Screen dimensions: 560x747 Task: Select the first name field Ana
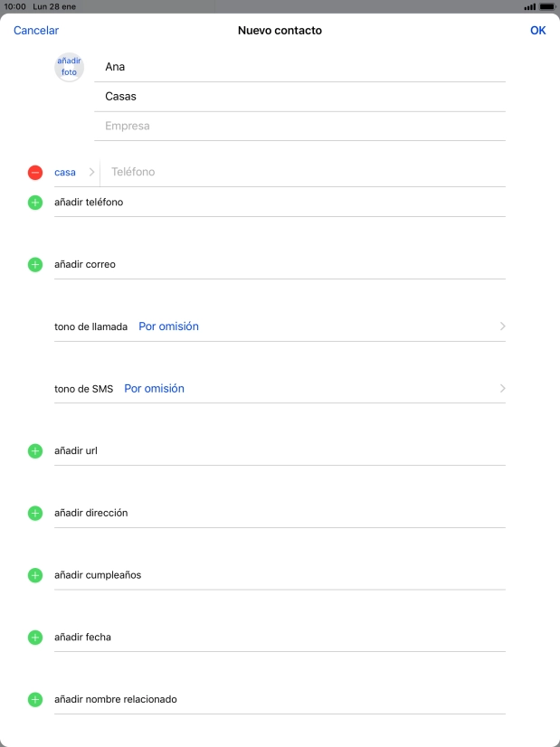(299, 67)
